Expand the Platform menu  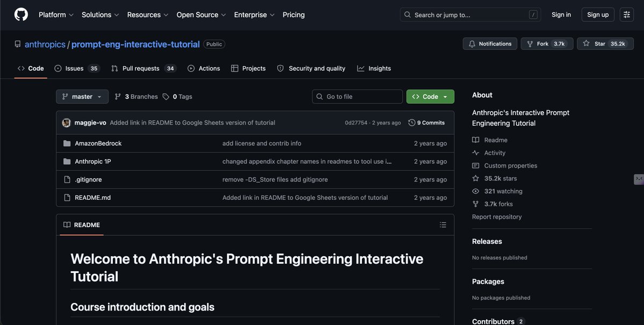(56, 15)
